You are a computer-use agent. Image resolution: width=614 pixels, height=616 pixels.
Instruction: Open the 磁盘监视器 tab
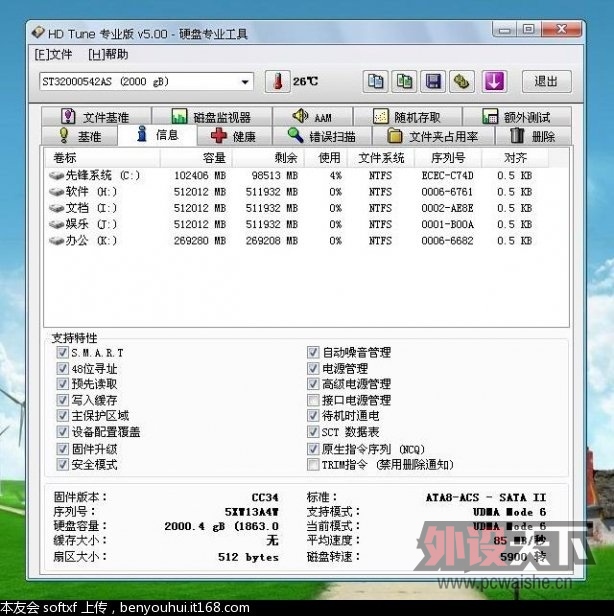pyautogui.click(x=212, y=117)
